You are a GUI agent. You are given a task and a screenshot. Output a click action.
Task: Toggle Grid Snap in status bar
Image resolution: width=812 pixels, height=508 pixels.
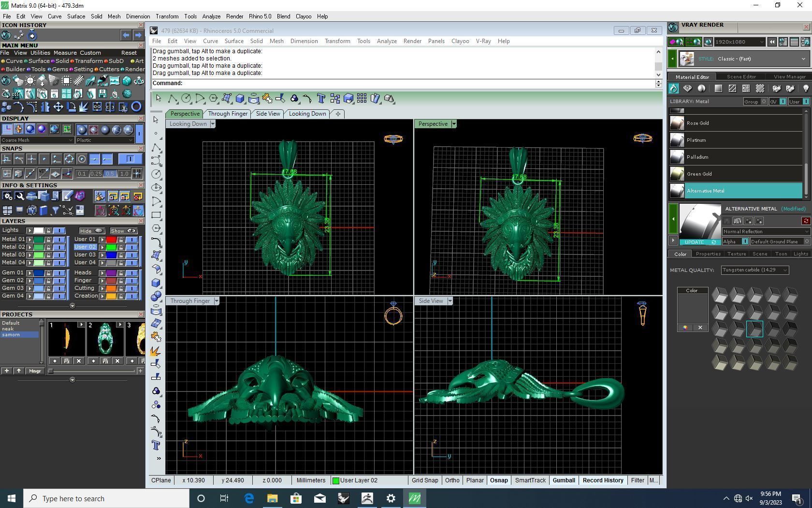(425, 480)
